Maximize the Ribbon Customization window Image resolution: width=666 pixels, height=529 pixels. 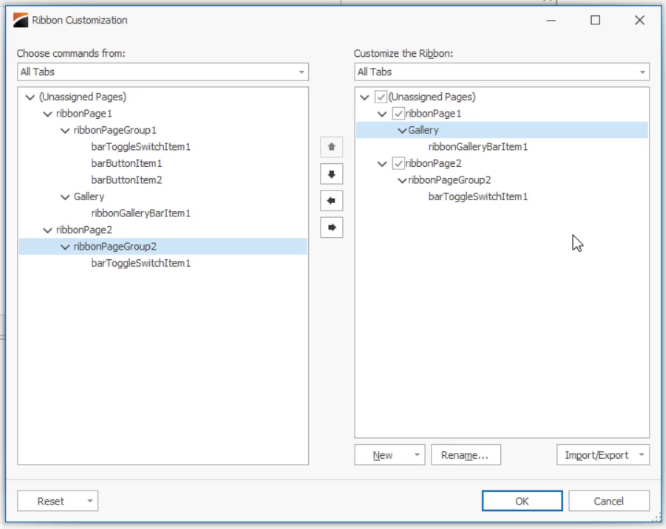coord(595,20)
